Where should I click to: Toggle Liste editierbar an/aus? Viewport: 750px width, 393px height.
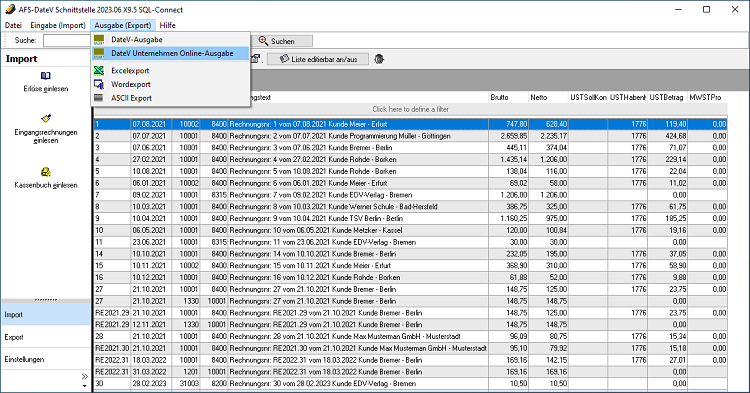[x=318, y=59]
